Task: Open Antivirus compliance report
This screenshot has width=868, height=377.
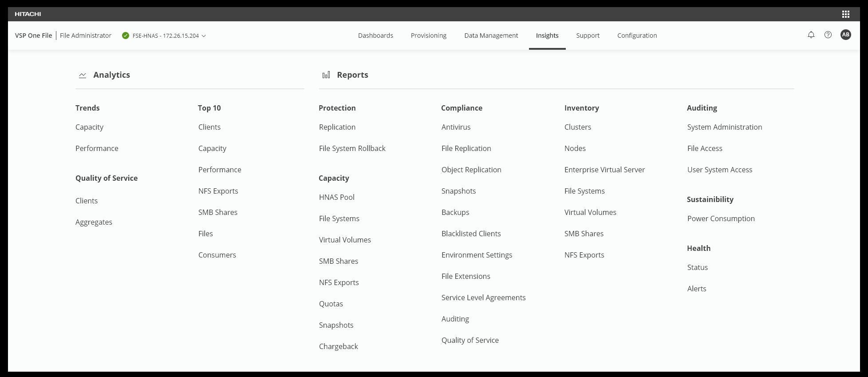Action: tap(456, 127)
